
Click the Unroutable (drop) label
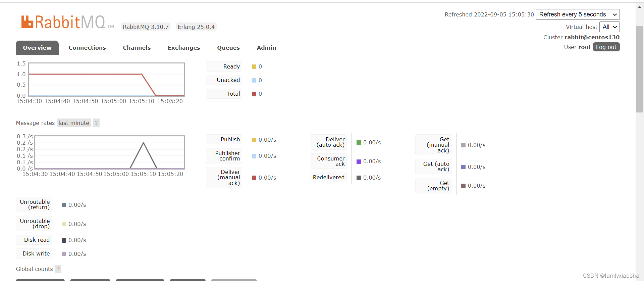point(34,224)
